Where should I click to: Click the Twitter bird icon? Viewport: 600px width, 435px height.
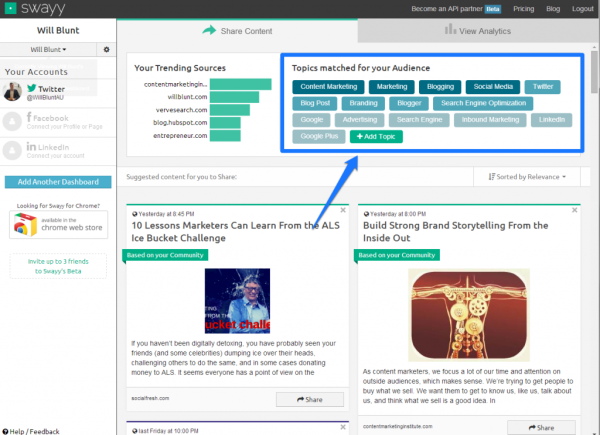(x=32, y=88)
